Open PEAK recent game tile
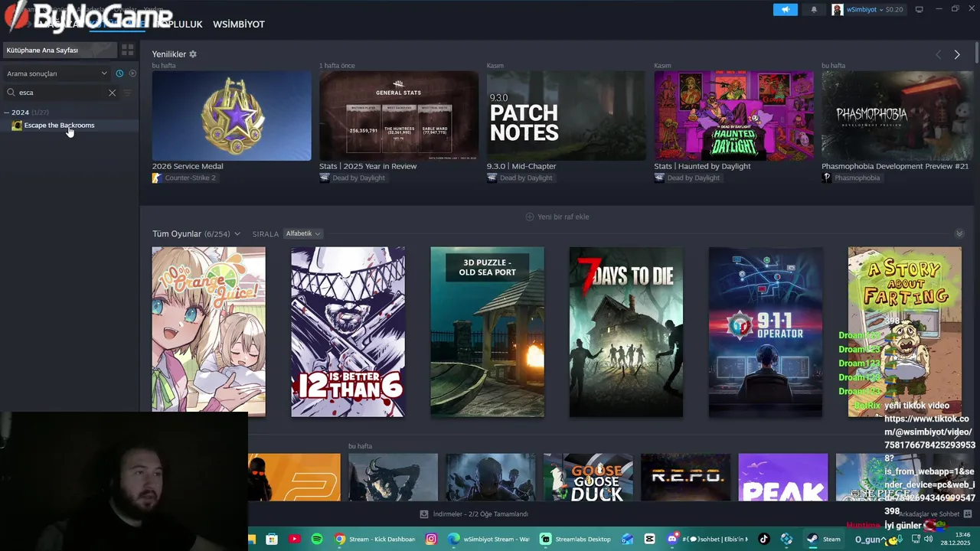 click(783, 478)
